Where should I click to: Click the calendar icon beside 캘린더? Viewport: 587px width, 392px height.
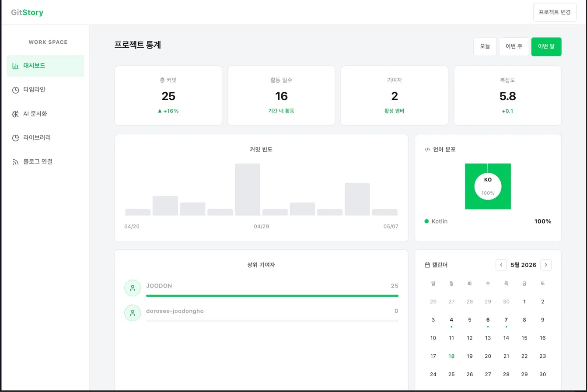pyautogui.click(x=427, y=265)
